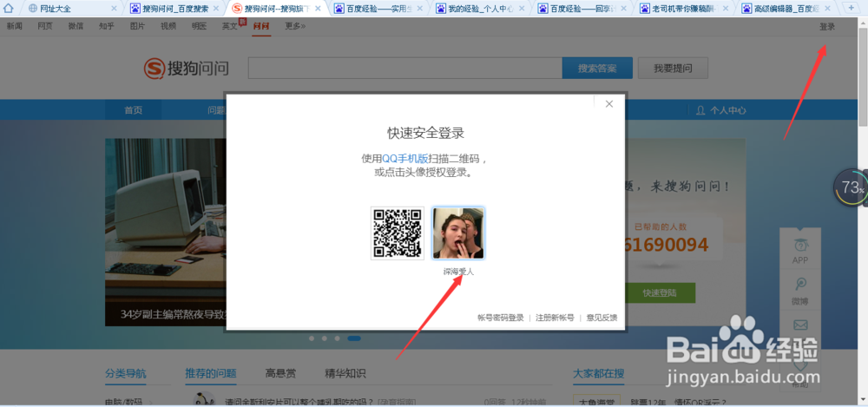
Task: Close the 百度经验——回享计 tab
Action: tap(623, 9)
